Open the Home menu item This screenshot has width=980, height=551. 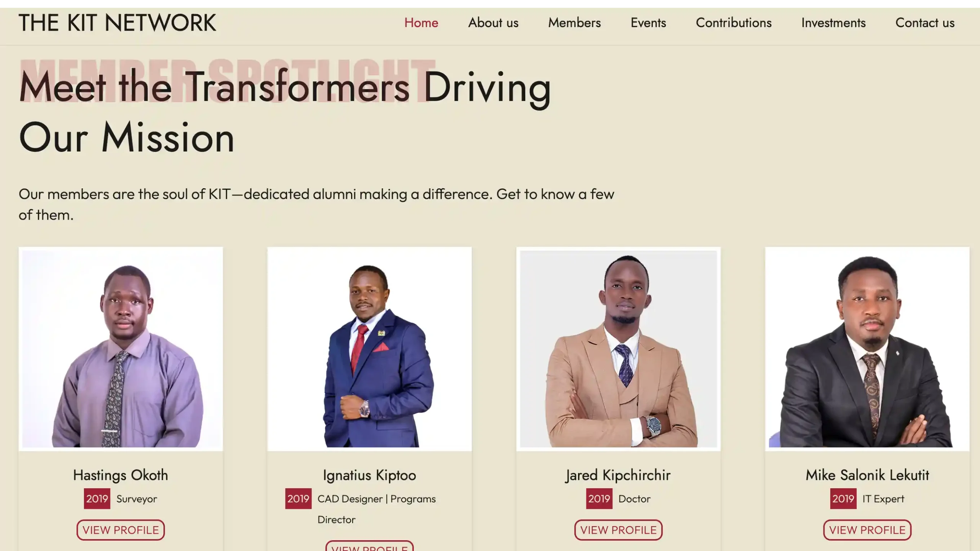(x=421, y=23)
